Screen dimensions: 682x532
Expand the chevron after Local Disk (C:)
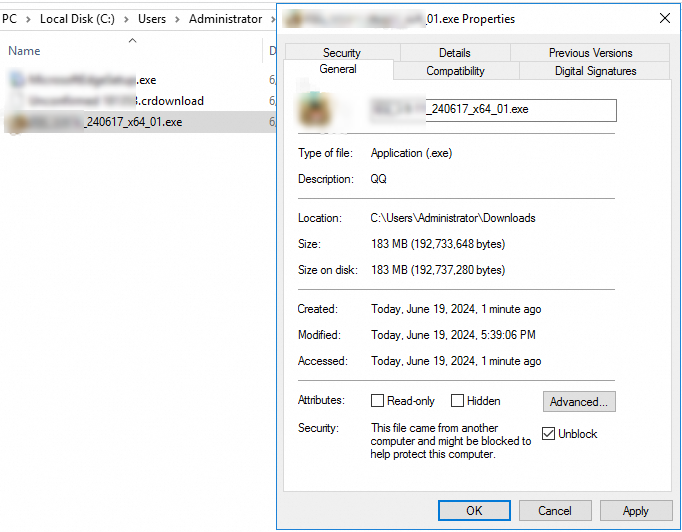pyautogui.click(x=126, y=20)
